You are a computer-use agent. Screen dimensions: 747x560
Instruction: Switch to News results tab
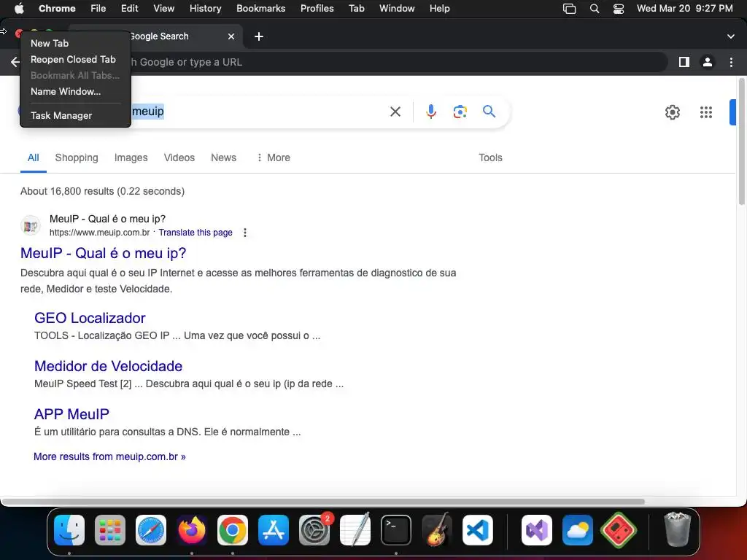pyautogui.click(x=223, y=157)
